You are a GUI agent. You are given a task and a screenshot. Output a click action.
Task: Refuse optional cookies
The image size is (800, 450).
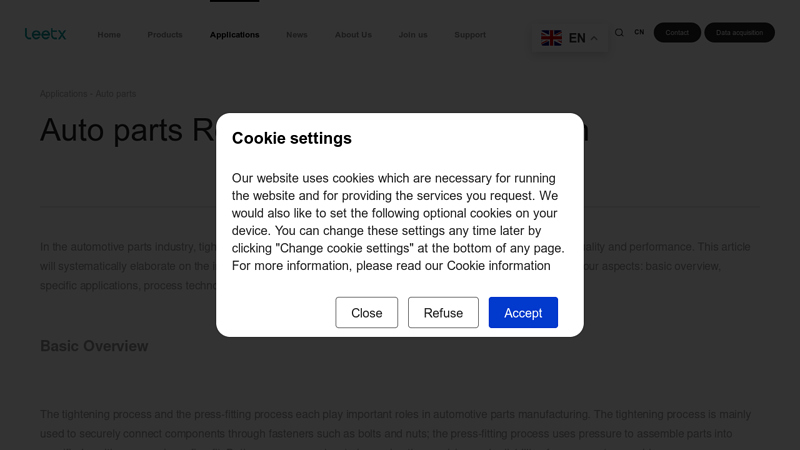click(443, 313)
